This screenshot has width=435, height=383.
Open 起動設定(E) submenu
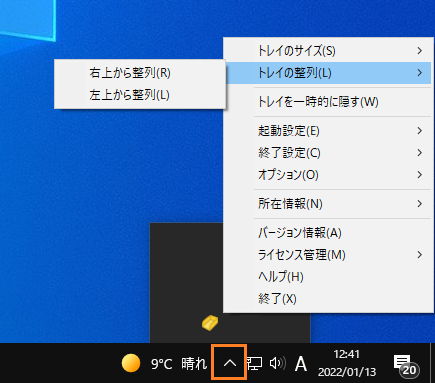click(x=328, y=131)
